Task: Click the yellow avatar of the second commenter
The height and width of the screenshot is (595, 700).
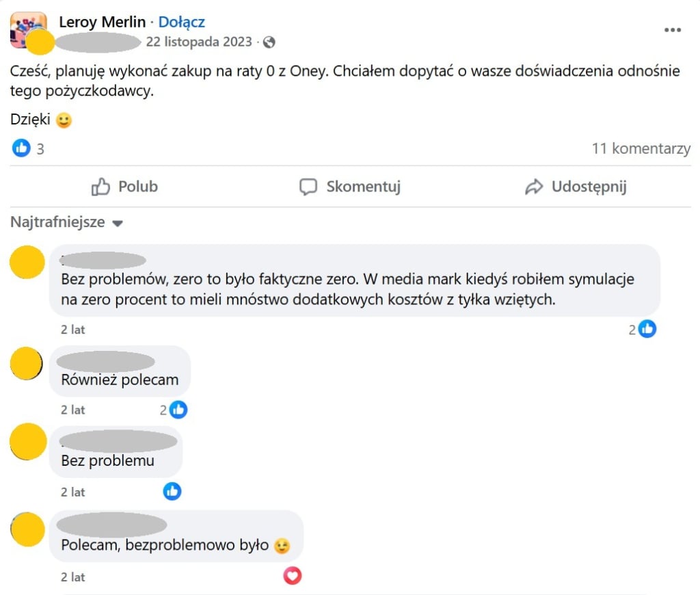Action: pyautogui.click(x=27, y=363)
